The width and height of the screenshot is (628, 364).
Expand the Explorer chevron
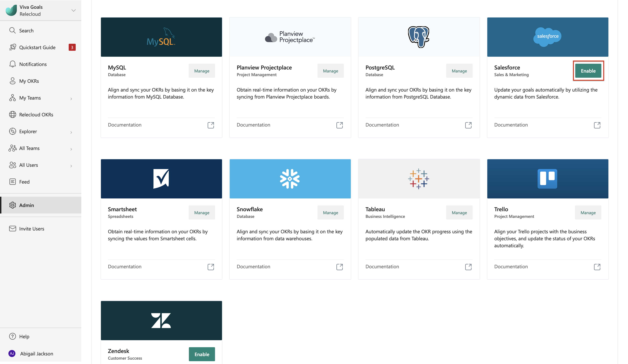pos(71,132)
